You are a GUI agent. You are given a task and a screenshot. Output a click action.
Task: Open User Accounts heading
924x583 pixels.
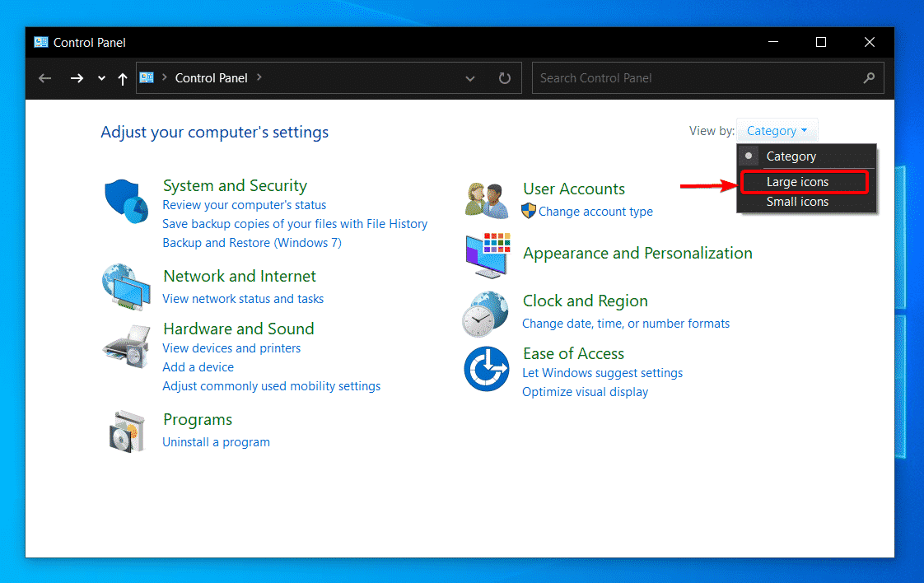tap(573, 189)
